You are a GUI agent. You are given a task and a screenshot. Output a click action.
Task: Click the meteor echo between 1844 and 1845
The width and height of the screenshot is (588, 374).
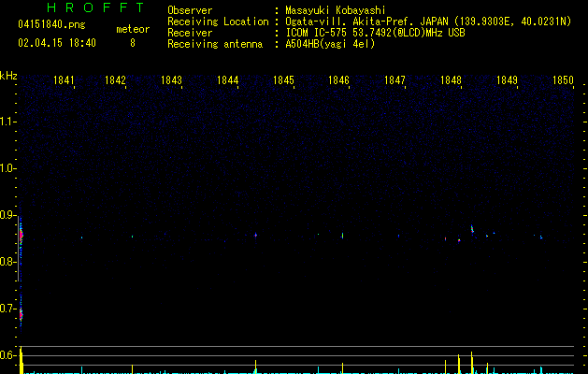coord(256,236)
